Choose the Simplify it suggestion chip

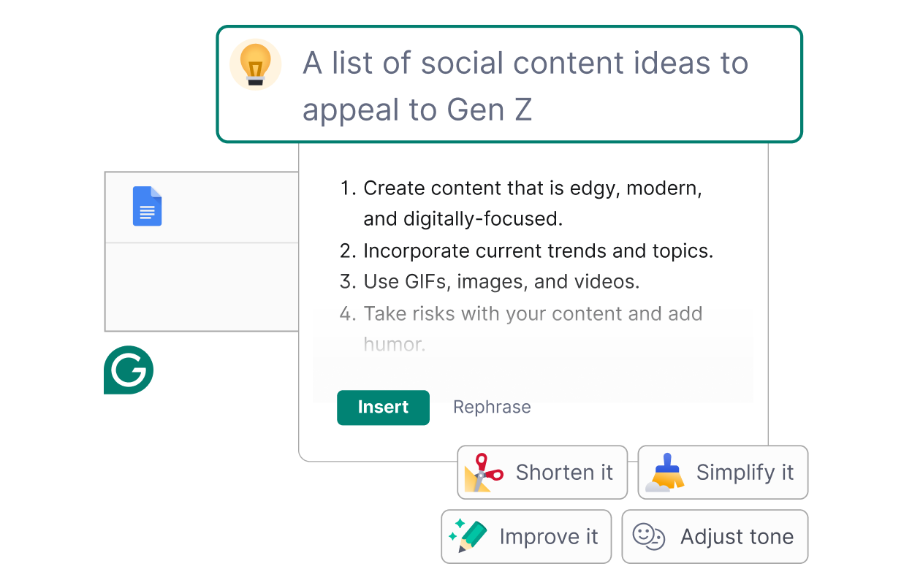click(723, 472)
